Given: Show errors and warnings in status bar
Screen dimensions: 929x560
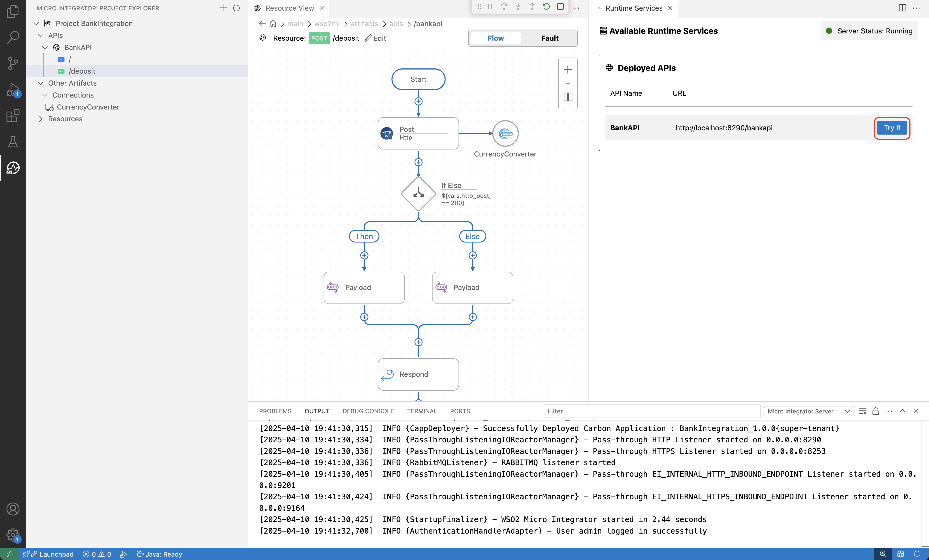Looking at the screenshot, I should (97, 554).
